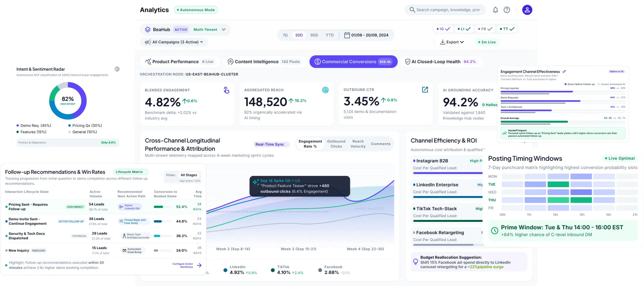Screen dimensions: 644x286
Task: Click the campaigns megaphone icon
Action: click(x=148, y=42)
